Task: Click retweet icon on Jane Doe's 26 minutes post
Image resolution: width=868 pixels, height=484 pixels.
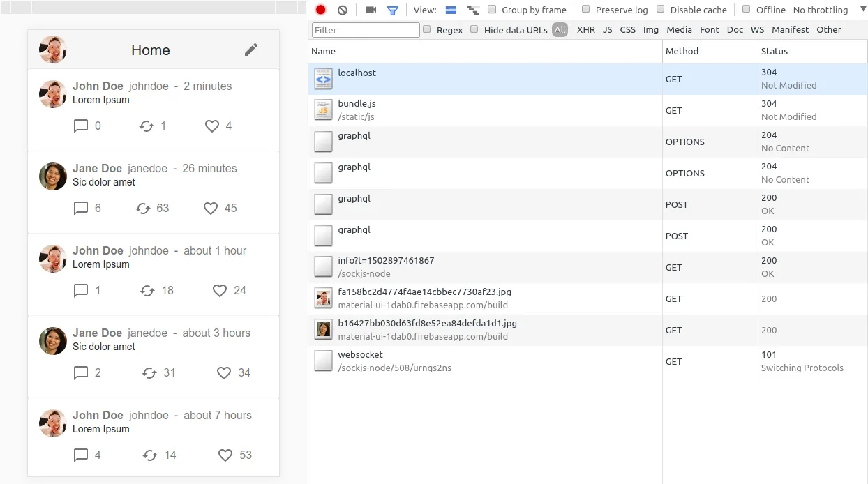Action: coord(143,209)
